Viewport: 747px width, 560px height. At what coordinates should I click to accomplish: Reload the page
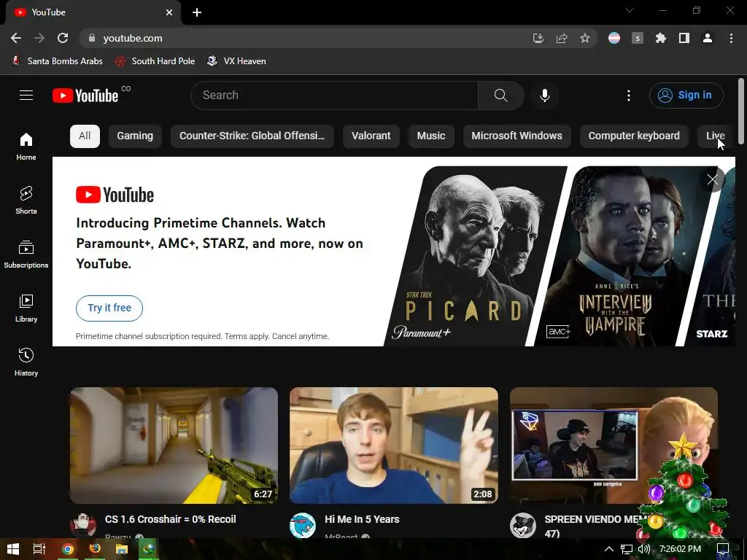[63, 38]
